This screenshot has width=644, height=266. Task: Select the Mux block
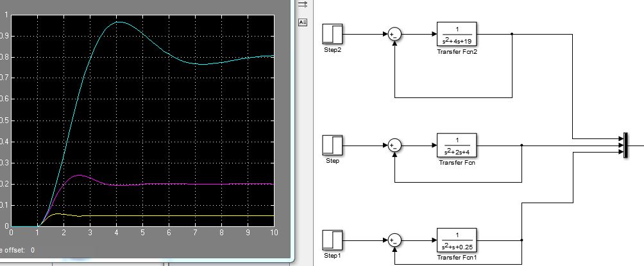tap(625, 145)
